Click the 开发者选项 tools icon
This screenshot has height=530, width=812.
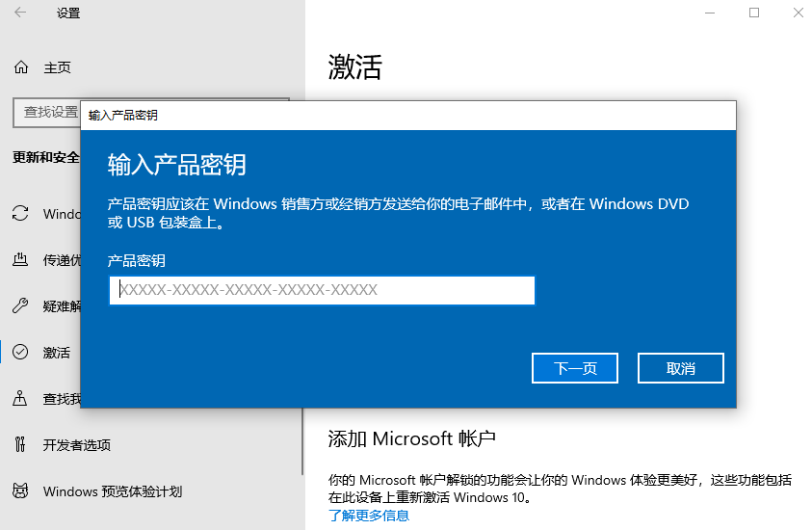point(20,444)
